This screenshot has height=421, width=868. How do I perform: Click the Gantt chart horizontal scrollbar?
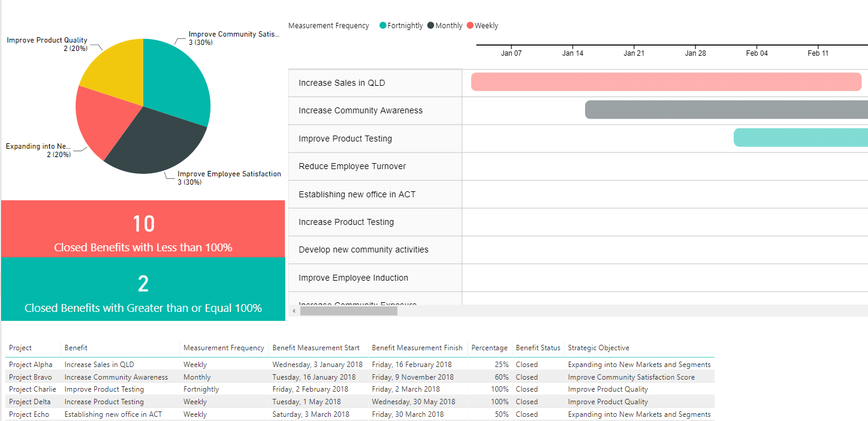pyautogui.click(x=348, y=311)
